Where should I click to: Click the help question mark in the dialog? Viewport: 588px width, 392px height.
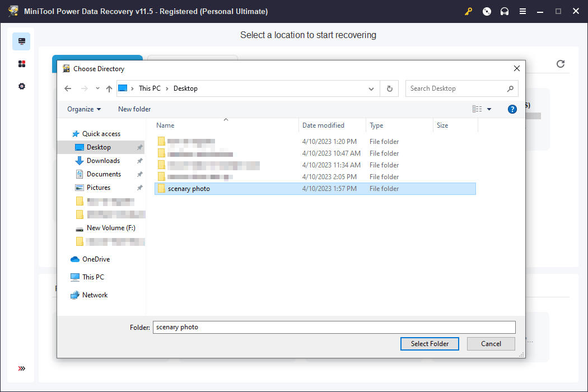(512, 109)
